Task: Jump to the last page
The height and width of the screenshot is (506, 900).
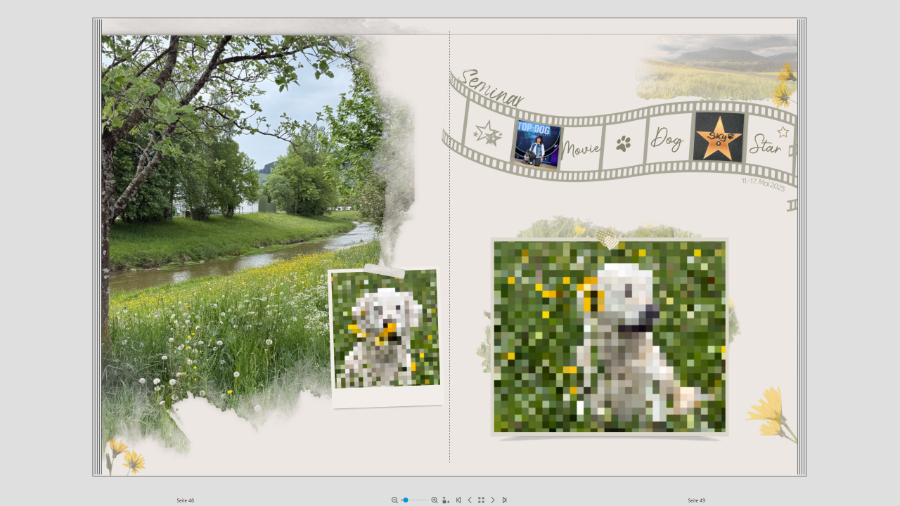Action: point(504,499)
